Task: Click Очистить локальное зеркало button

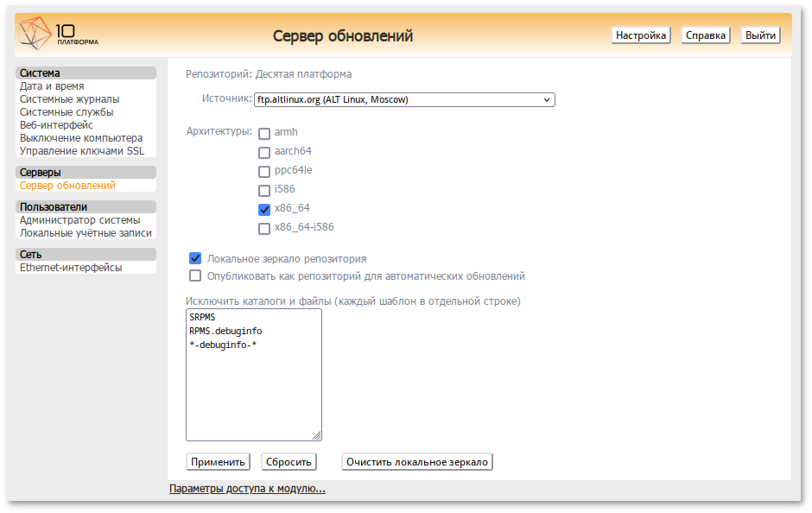Action: tap(417, 462)
